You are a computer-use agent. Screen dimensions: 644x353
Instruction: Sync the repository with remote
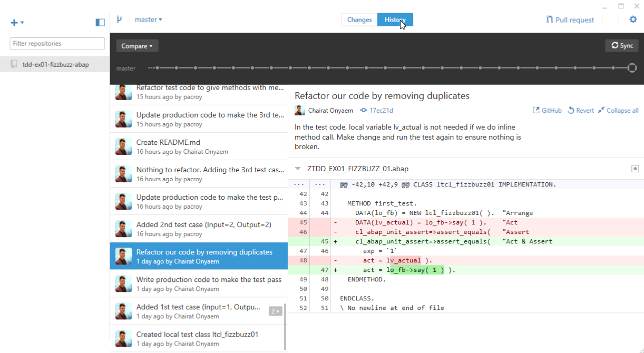tap(622, 46)
